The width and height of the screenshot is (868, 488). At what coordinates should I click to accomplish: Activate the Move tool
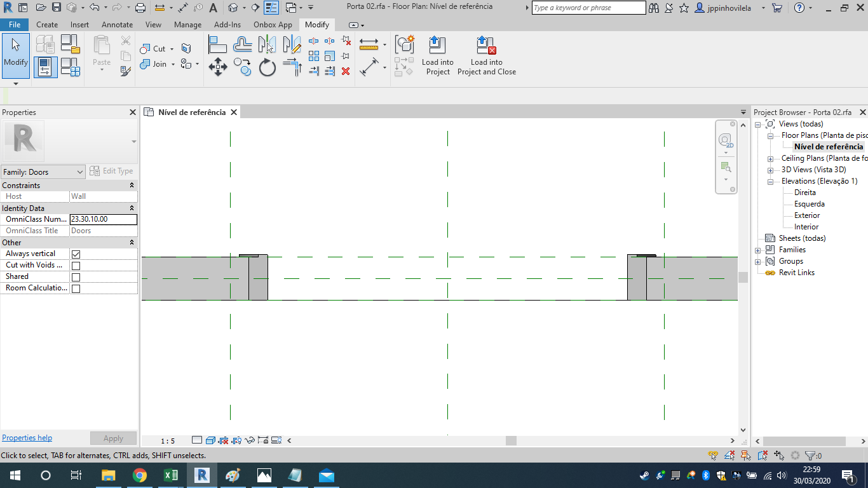[x=218, y=66]
